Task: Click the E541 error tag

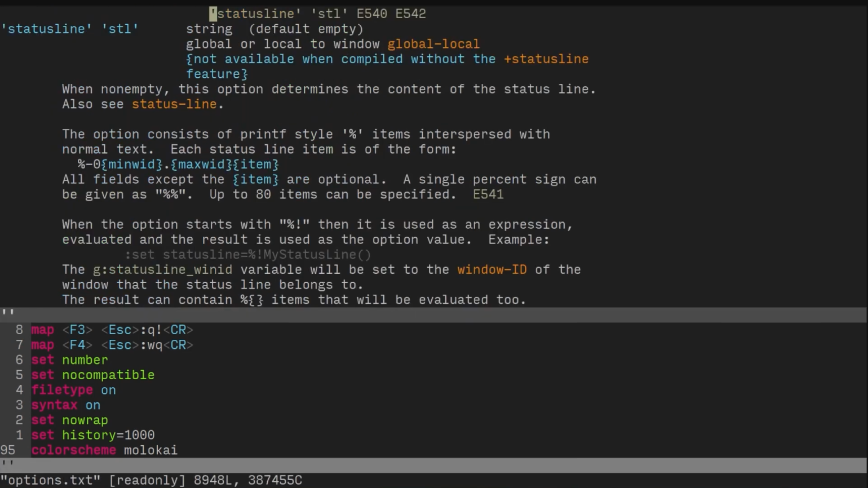Action: [488, 194]
